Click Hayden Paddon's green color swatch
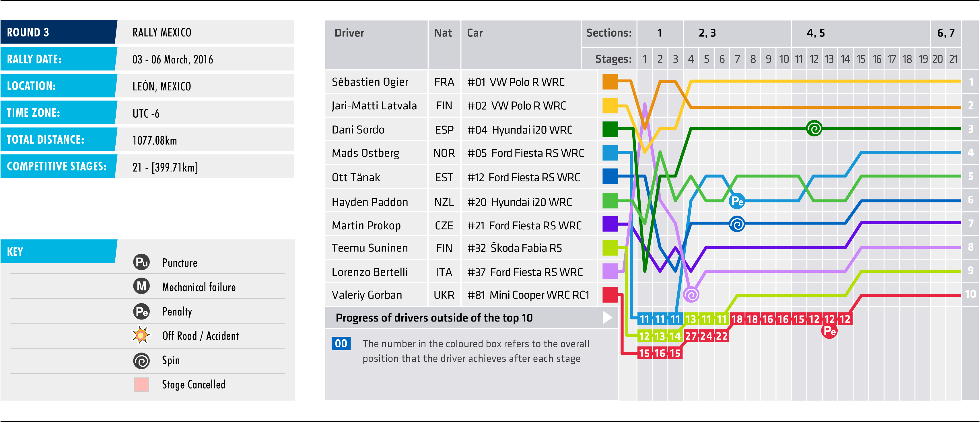The width and height of the screenshot is (980, 422). tap(610, 201)
